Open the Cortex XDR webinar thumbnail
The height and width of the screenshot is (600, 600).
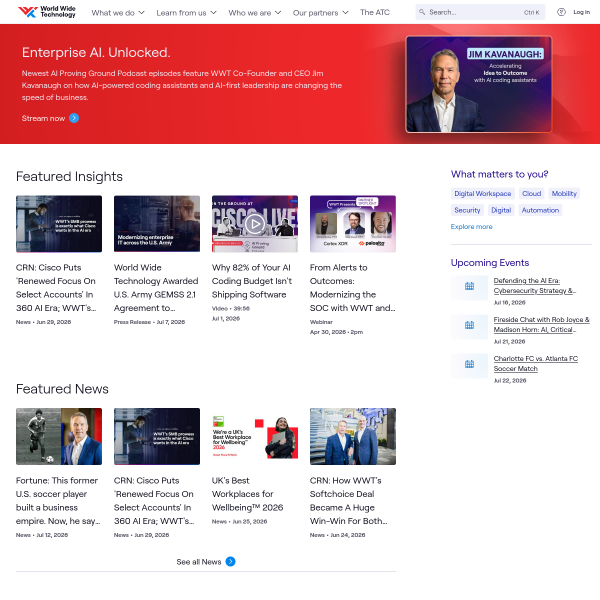(353, 224)
